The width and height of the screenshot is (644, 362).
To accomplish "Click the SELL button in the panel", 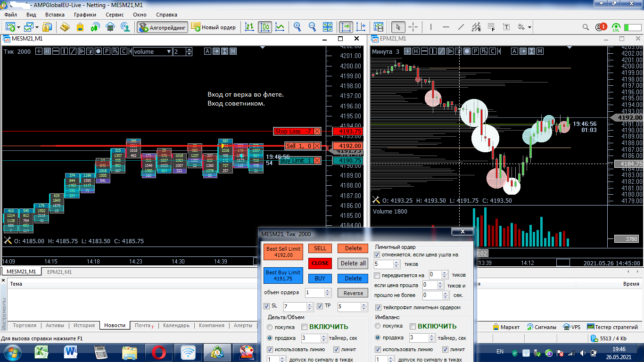I will [320, 248].
